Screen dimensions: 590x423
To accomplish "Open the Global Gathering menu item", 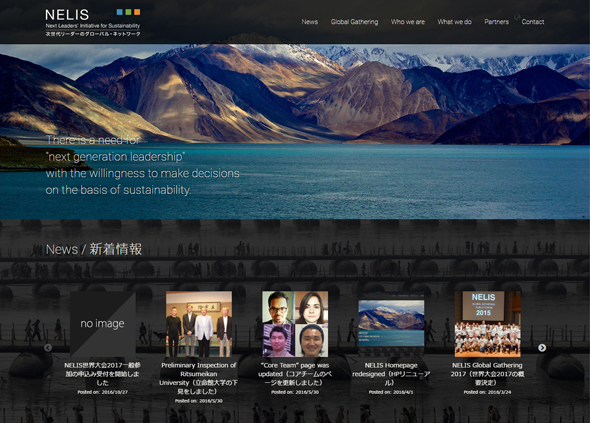I will [x=354, y=22].
